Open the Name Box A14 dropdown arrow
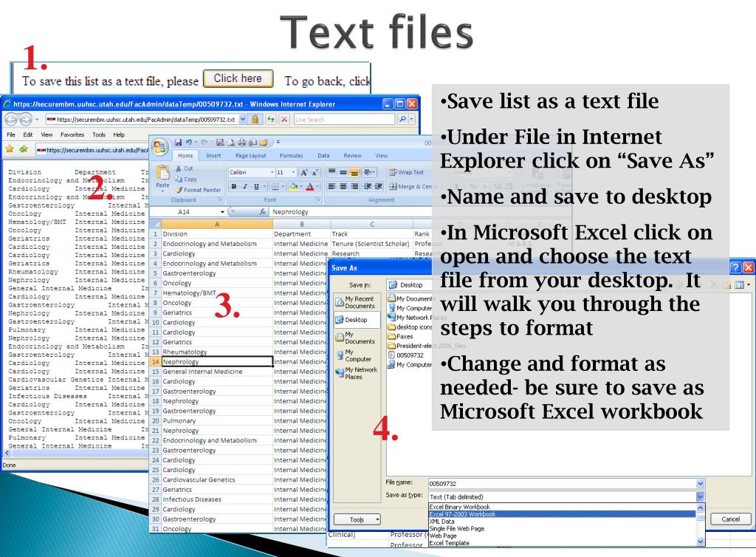This screenshot has width=756, height=557. (x=222, y=212)
